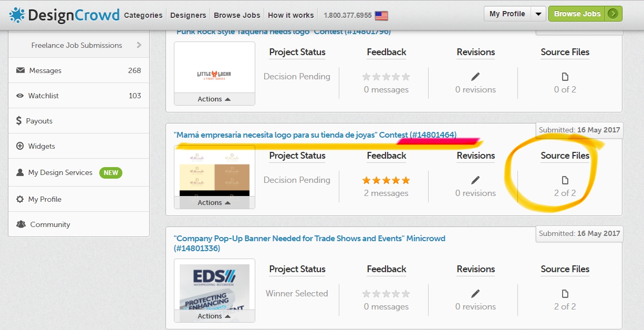The image size is (644, 330).
Task: Open the Company Pop-Up Banner Minicrowd link
Action: (x=309, y=243)
